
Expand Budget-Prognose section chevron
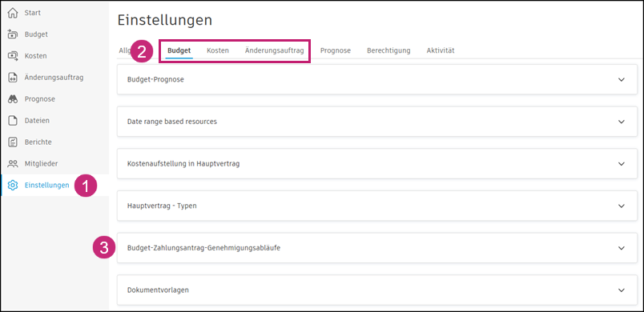coord(622,79)
